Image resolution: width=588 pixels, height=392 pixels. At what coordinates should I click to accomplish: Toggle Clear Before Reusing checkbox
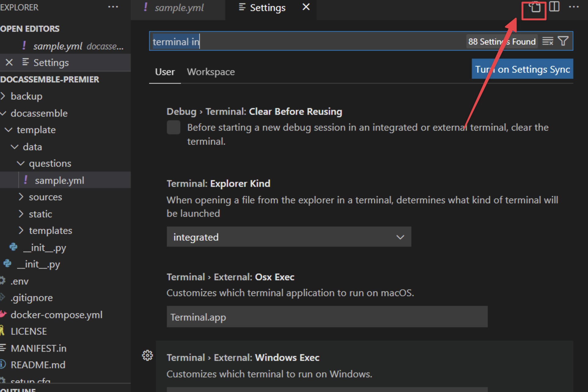[174, 128]
